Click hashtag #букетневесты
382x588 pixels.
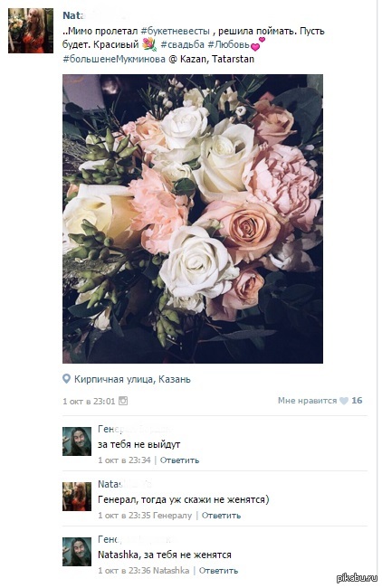click(176, 31)
